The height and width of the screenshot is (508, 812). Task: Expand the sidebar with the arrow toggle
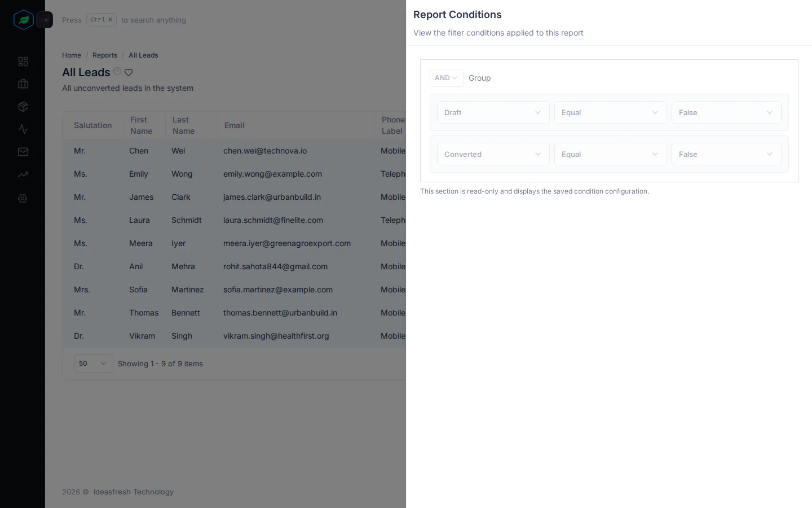(x=45, y=20)
